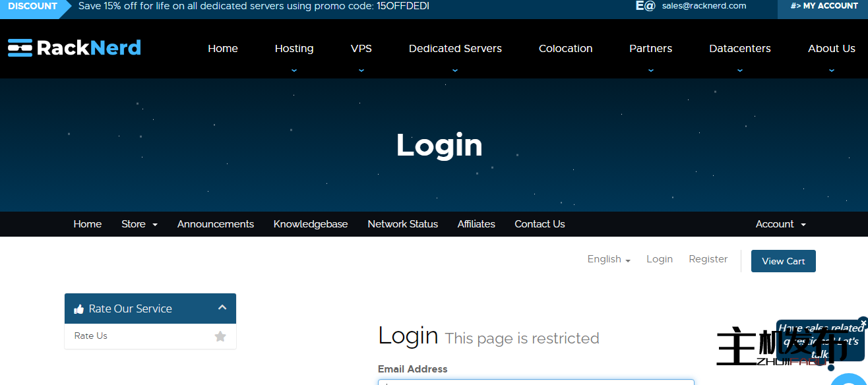Viewport: 868px width, 385px height.
Task: Click the star icon beside Rate Us
Action: 220,336
